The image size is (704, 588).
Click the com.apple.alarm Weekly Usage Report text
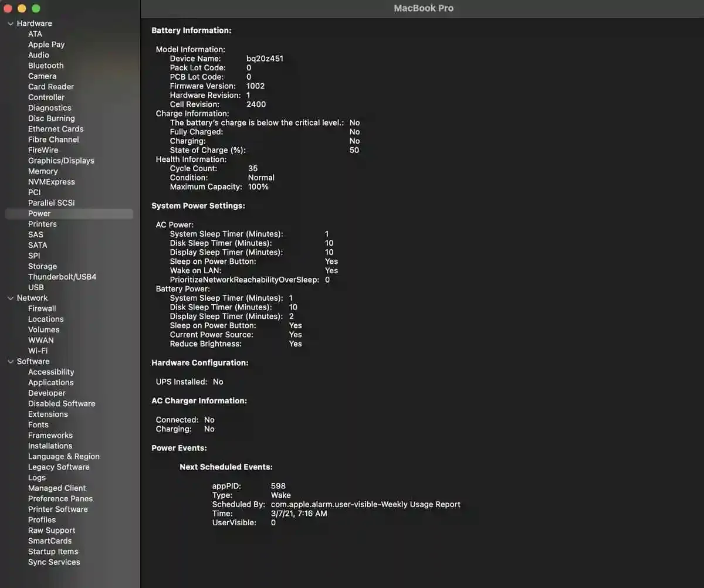click(x=365, y=504)
